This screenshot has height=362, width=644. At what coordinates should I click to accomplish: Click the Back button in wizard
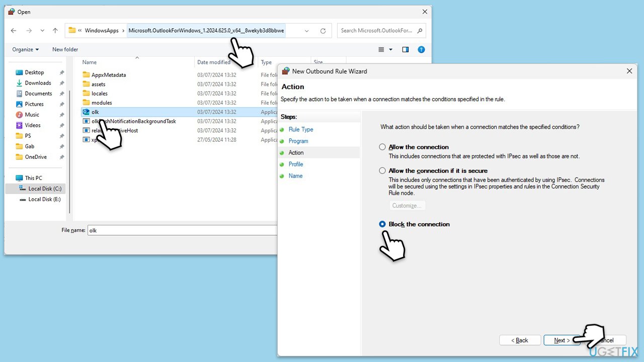(x=520, y=340)
